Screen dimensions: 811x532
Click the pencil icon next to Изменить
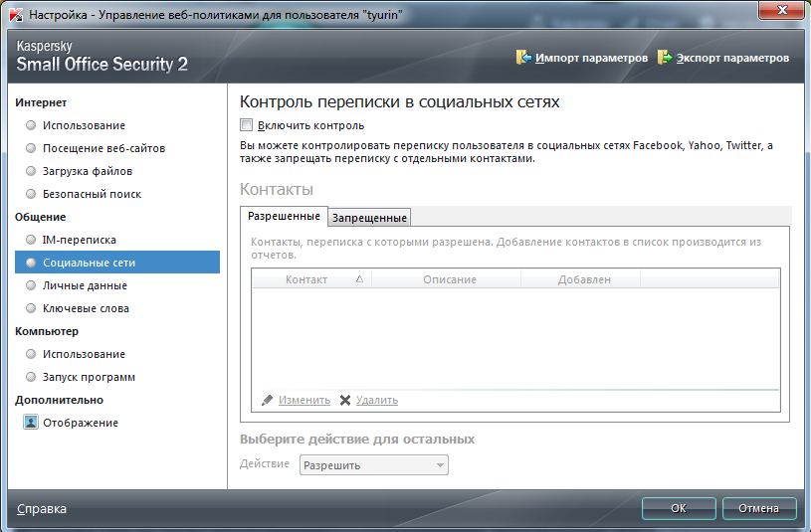(x=267, y=400)
